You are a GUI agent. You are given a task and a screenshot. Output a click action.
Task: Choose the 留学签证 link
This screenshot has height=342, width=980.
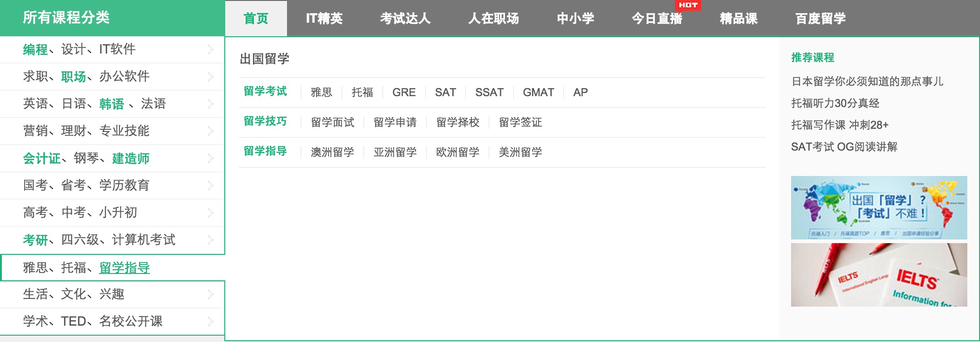520,122
